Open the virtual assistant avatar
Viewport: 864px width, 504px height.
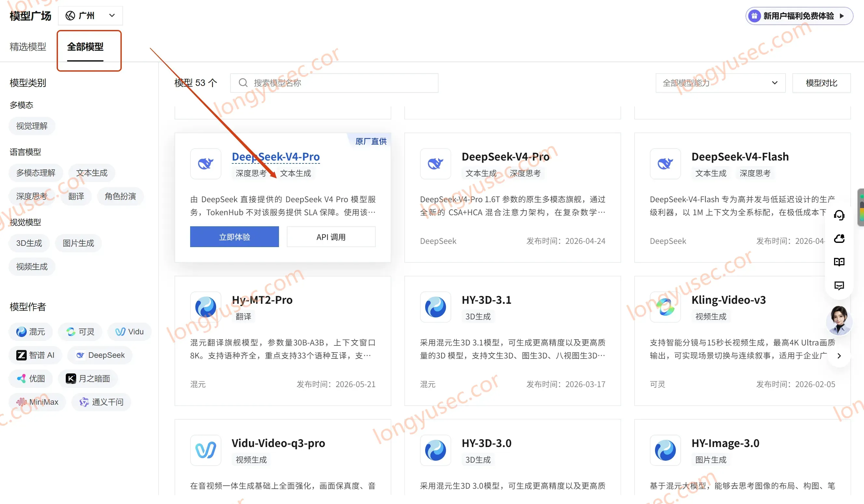click(839, 320)
